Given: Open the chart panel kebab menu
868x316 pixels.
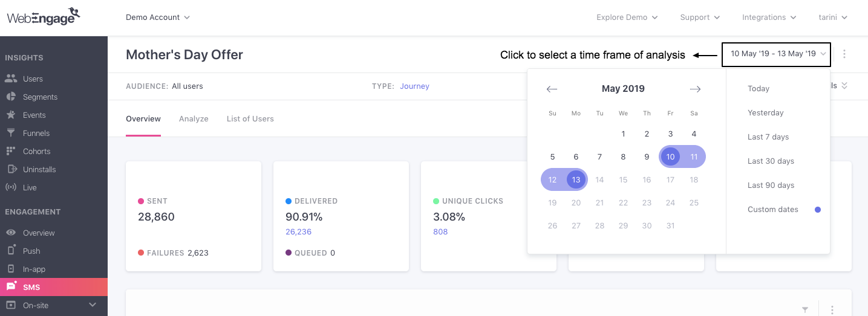Looking at the screenshot, I should tap(832, 309).
